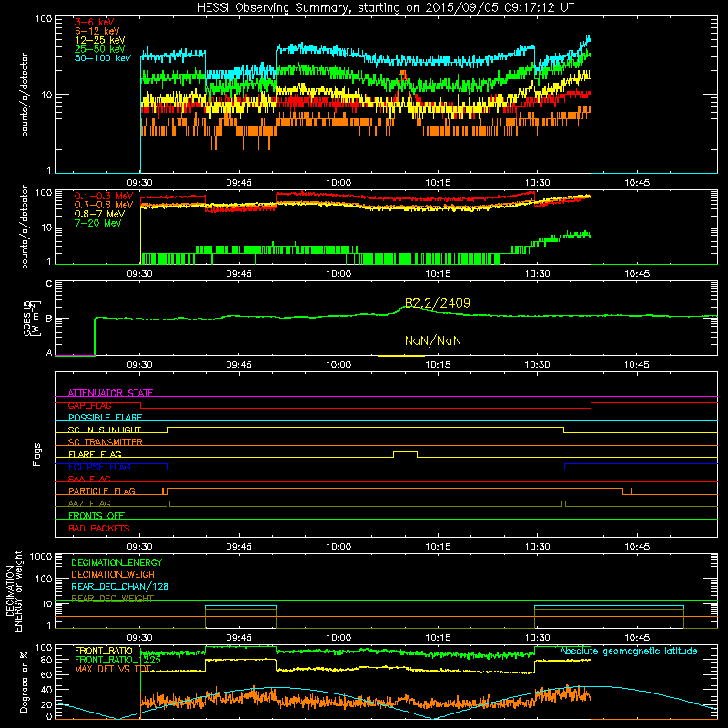Click the DECIMATION ENERGY or weight axis title

[x=14, y=591]
